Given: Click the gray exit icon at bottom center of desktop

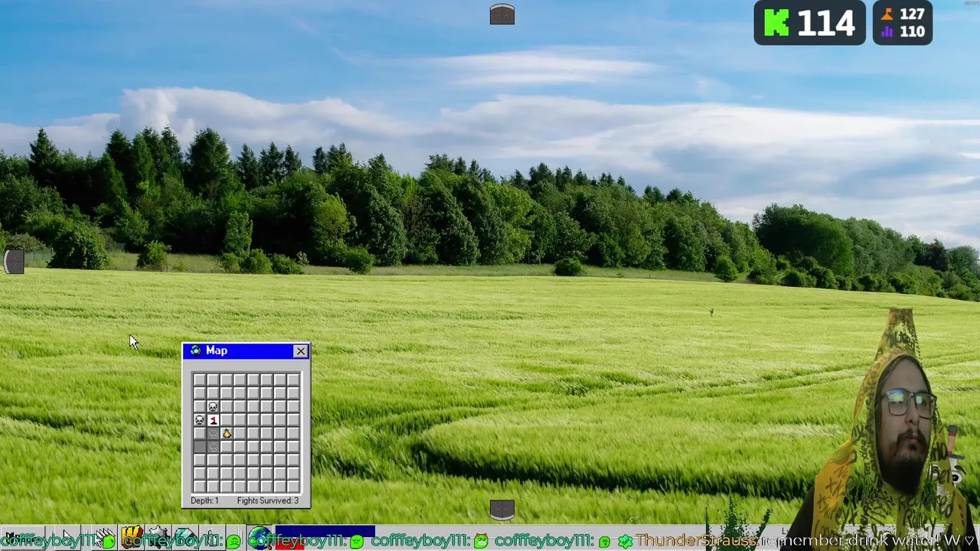Looking at the screenshot, I should click(x=502, y=509).
